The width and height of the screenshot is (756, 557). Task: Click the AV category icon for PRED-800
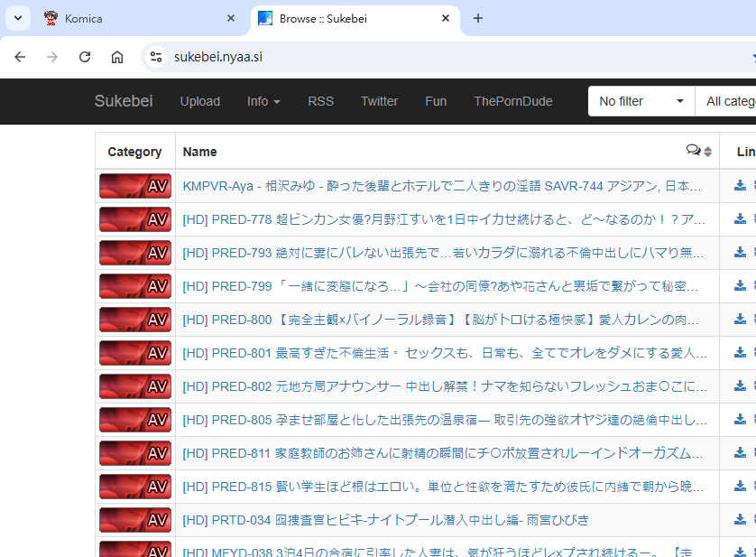tap(135, 320)
